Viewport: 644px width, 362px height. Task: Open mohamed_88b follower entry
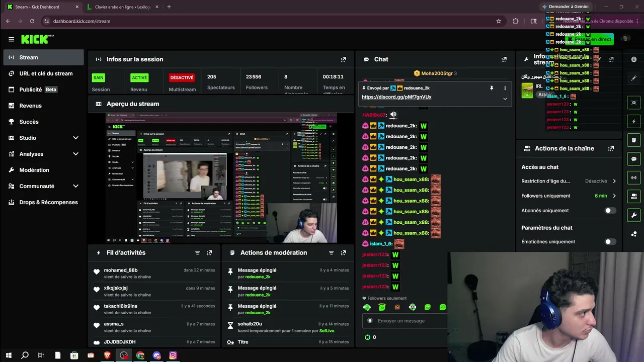(x=154, y=274)
